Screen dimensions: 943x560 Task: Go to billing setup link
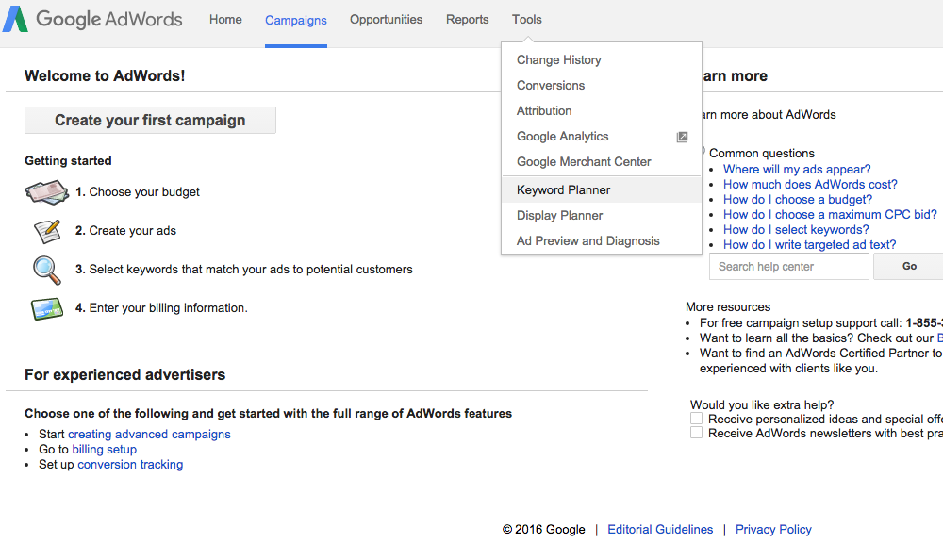tap(104, 450)
